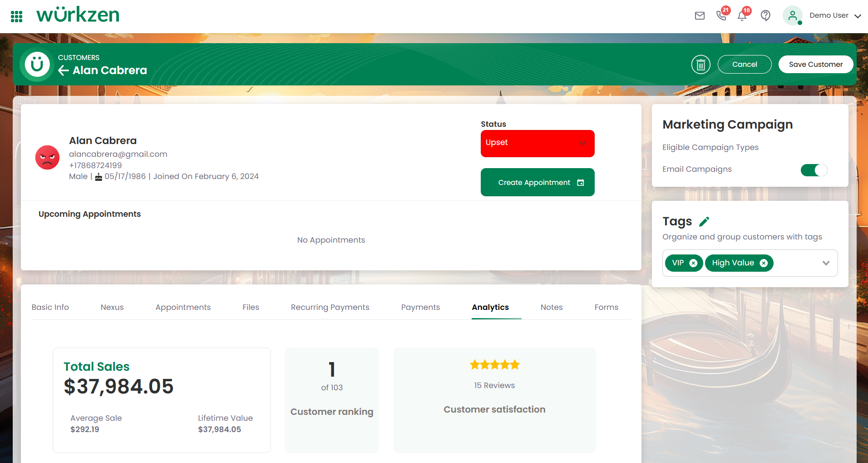Click the angry face customer avatar
868x463 pixels.
48,158
